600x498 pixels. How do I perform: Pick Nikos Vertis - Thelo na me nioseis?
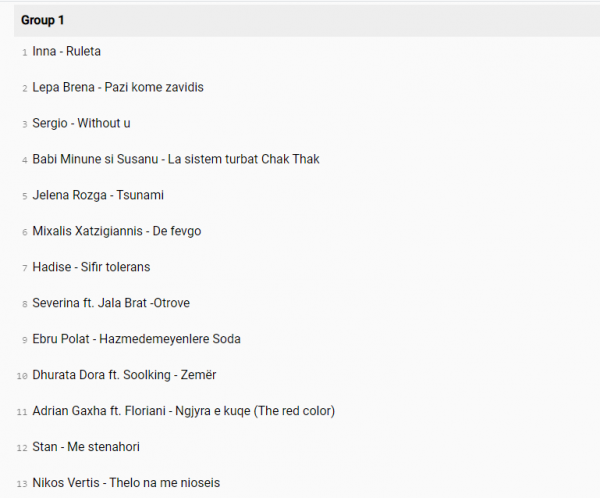[x=126, y=483]
